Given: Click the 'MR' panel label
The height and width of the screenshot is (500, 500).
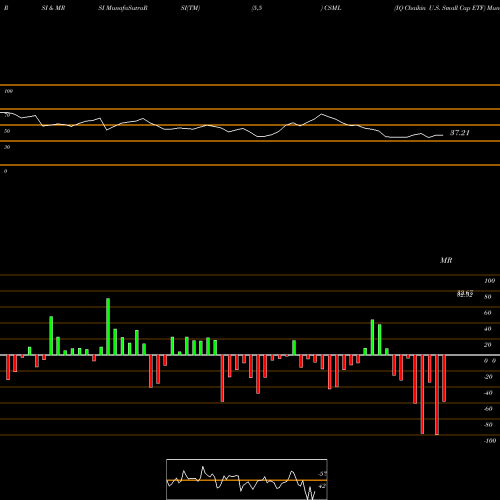Looking at the screenshot, I should point(446,260).
